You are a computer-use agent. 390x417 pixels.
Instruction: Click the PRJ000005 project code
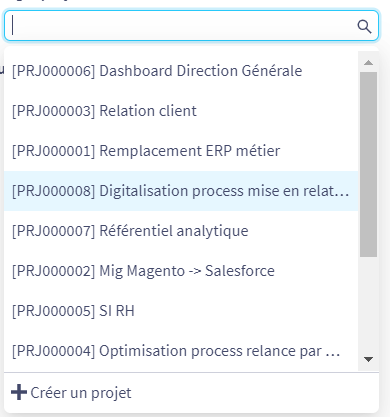click(54, 311)
